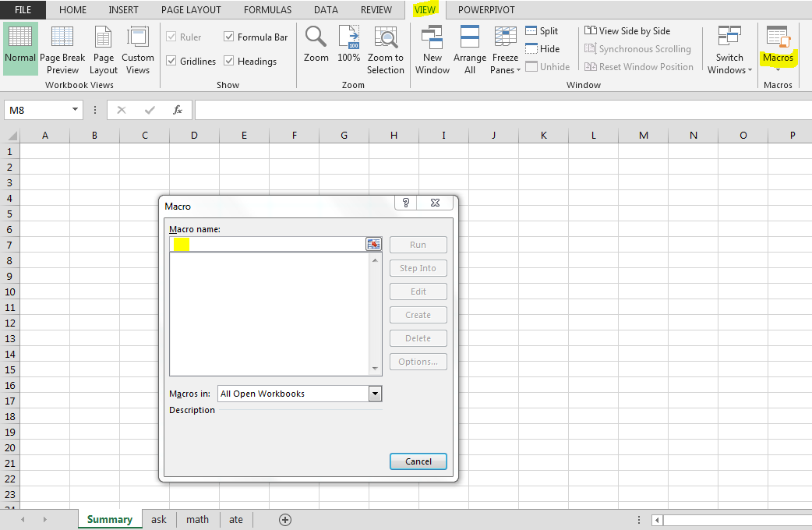Viewport: 812px width, 530px height.
Task: Uncheck the Headings checkbox
Action: tap(228, 61)
